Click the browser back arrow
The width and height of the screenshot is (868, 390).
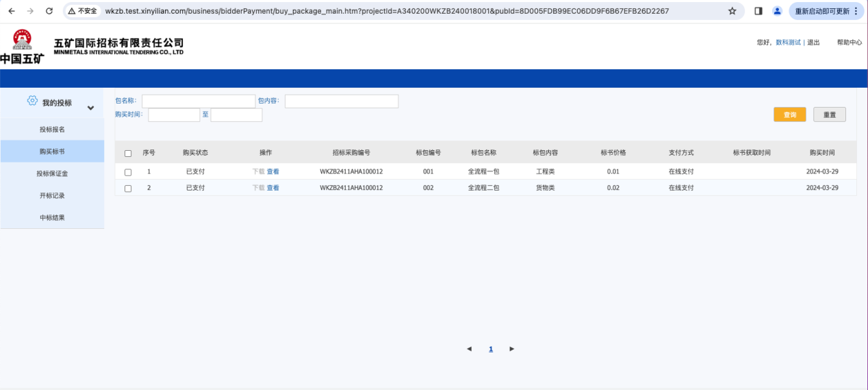point(12,11)
